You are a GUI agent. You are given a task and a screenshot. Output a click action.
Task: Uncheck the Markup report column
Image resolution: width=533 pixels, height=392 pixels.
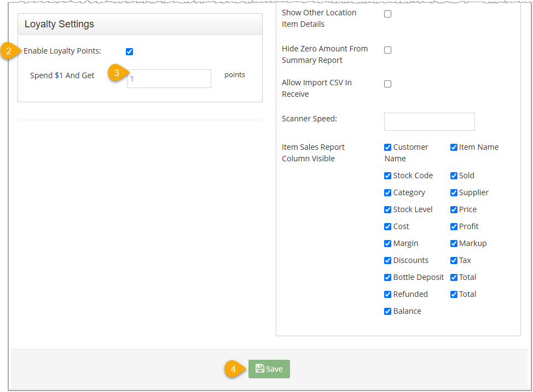(x=454, y=243)
